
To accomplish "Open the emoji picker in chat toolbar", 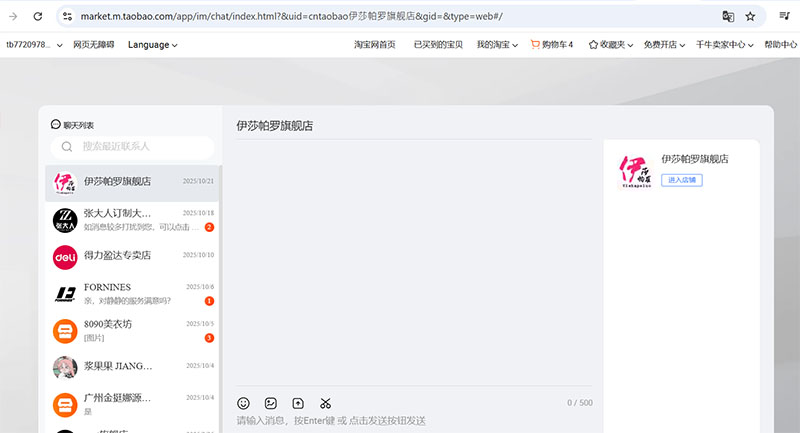I will 243,403.
